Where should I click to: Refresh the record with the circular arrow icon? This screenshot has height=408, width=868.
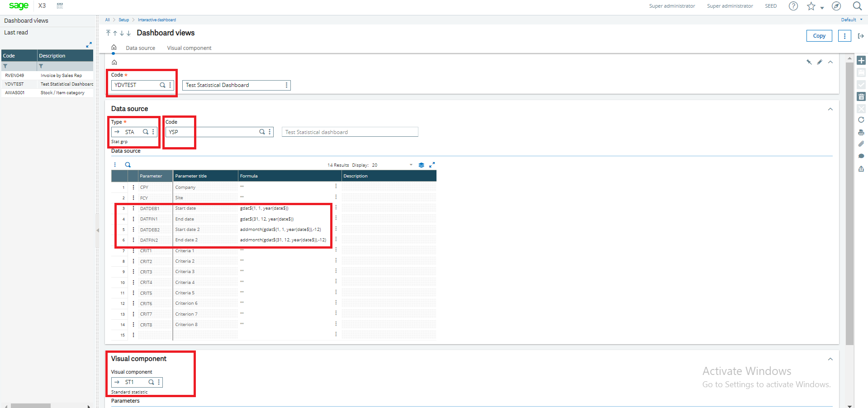861,120
